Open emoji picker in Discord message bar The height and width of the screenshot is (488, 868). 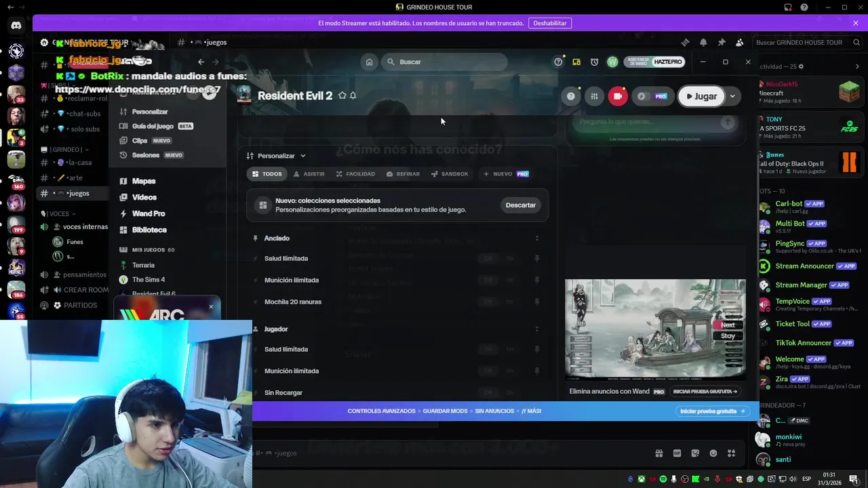713,453
